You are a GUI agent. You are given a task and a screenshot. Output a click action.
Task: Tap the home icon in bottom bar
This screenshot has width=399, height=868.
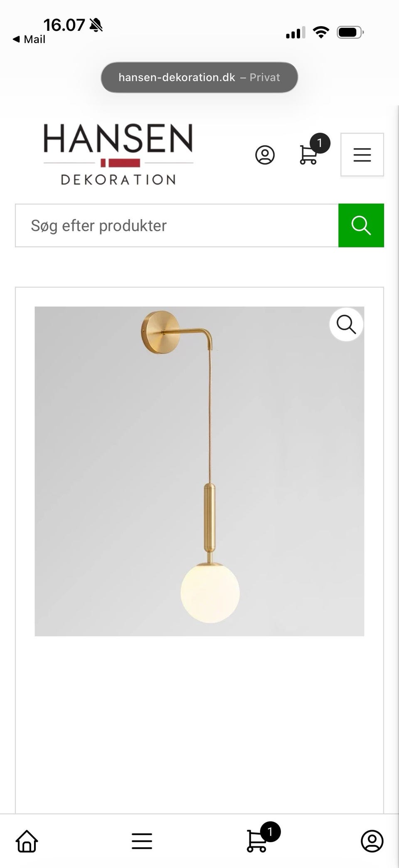(x=27, y=841)
